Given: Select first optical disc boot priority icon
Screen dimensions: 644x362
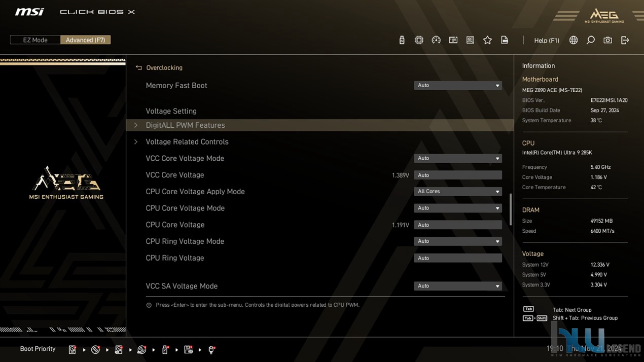Looking at the screenshot, I should (x=95, y=349).
